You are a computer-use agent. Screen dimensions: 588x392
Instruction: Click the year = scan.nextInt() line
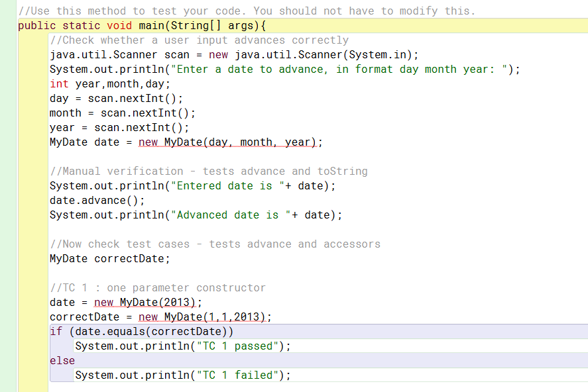coord(119,128)
